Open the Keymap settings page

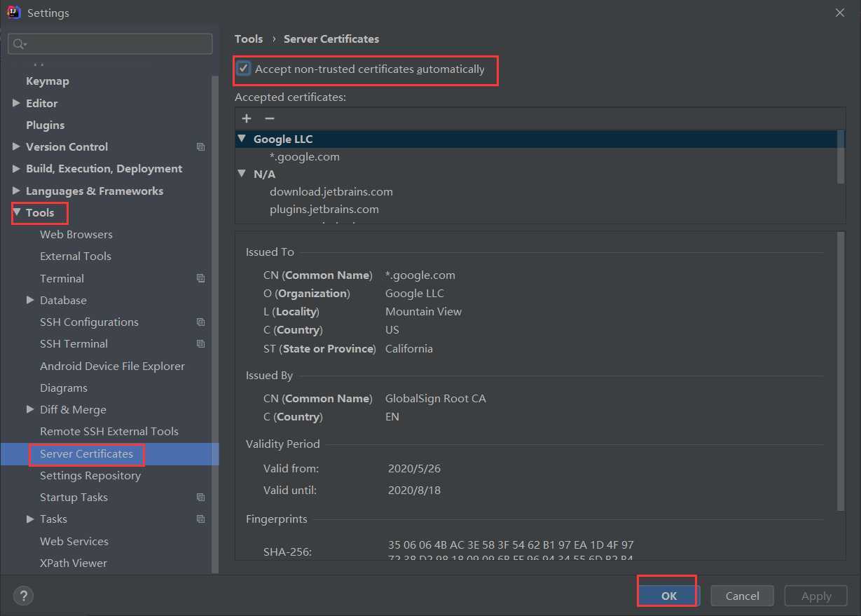[47, 81]
